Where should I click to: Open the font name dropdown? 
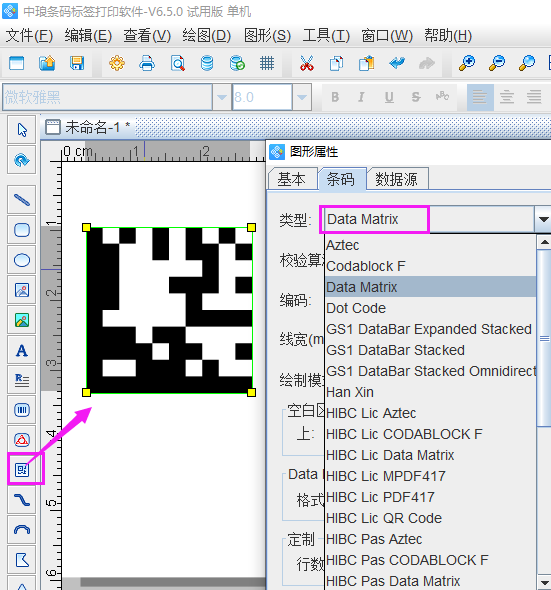tap(222, 97)
